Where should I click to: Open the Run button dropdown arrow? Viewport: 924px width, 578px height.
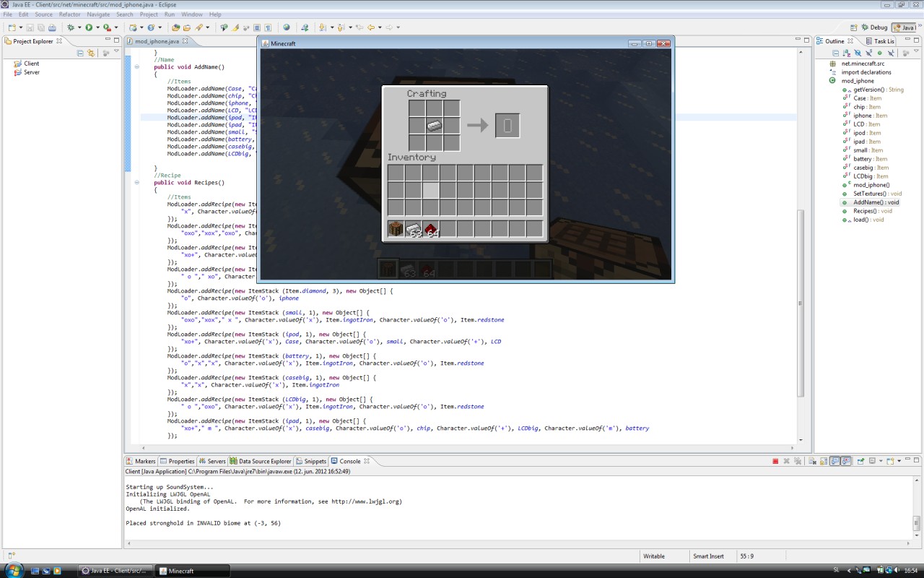[x=97, y=27]
